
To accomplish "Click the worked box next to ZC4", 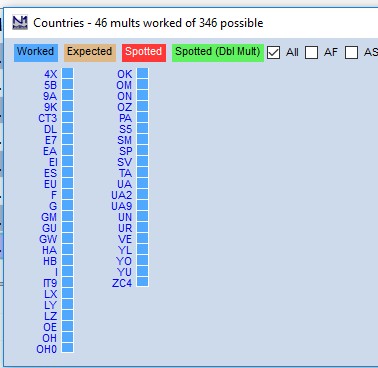I will 142,282.
